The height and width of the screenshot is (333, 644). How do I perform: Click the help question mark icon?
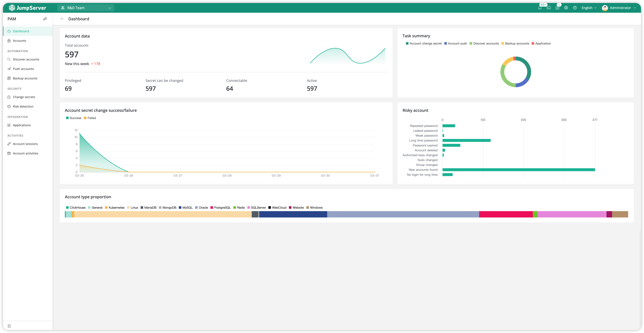coord(575,8)
